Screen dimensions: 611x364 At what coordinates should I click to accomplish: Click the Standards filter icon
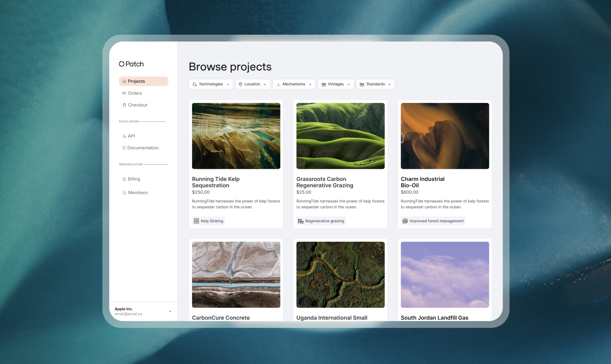(x=362, y=84)
